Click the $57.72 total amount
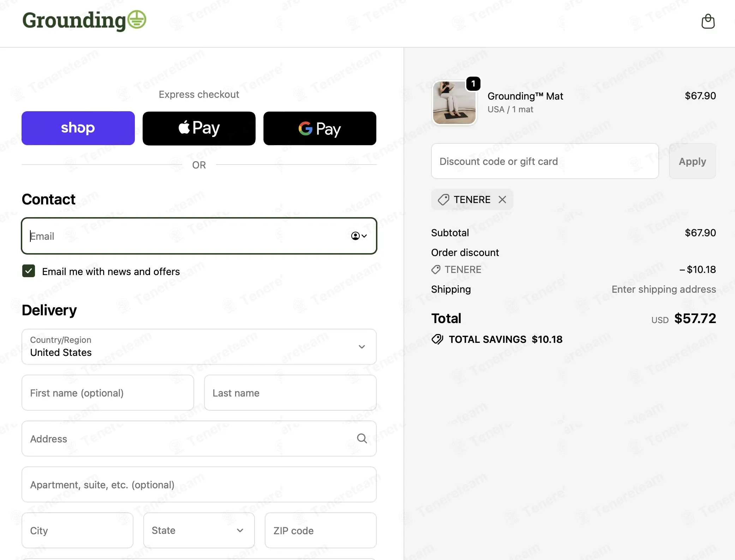The image size is (735, 560). (695, 318)
